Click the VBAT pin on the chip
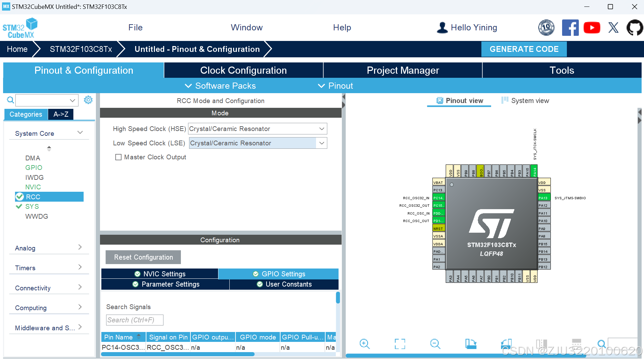 pos(439,183)
